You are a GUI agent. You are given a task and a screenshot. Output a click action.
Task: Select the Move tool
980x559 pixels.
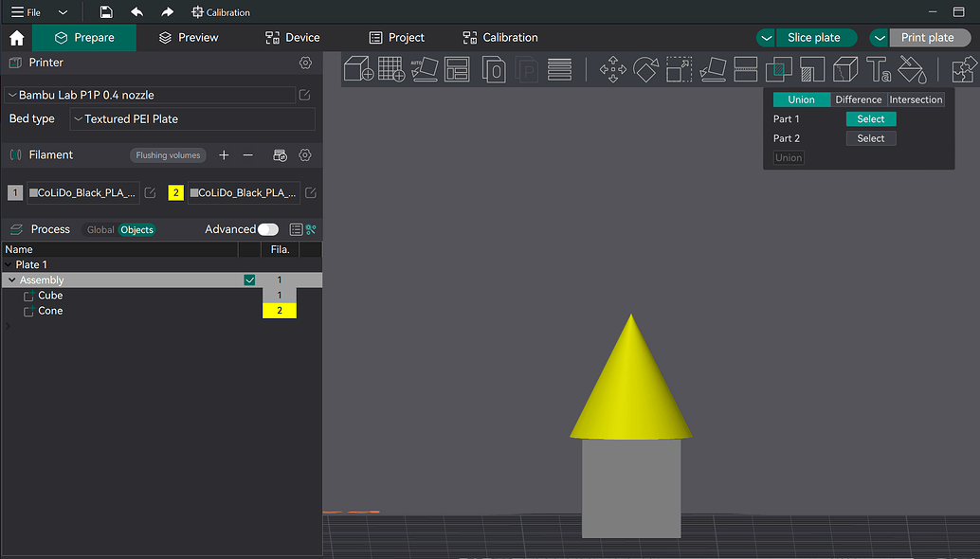(x=613, y=69)
